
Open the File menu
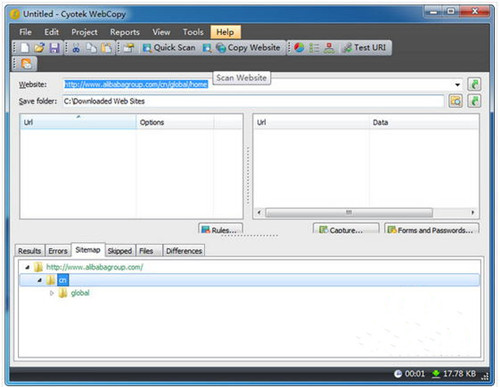click(25, 32)
